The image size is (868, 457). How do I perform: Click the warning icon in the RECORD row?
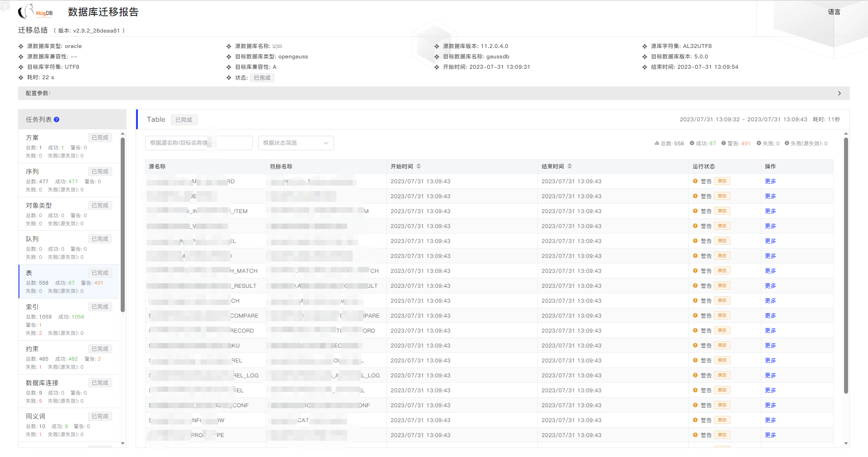coord(695,331)
